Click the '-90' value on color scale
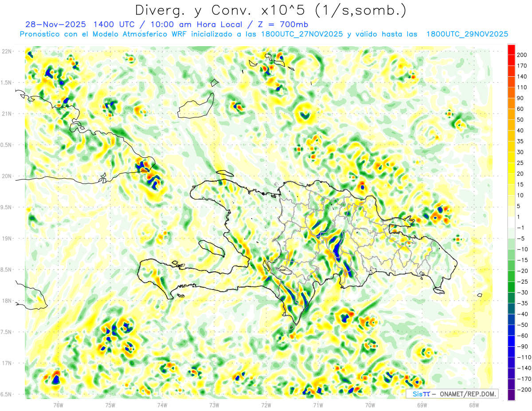The width and height of the screenshot is (532, 411). 523,347
